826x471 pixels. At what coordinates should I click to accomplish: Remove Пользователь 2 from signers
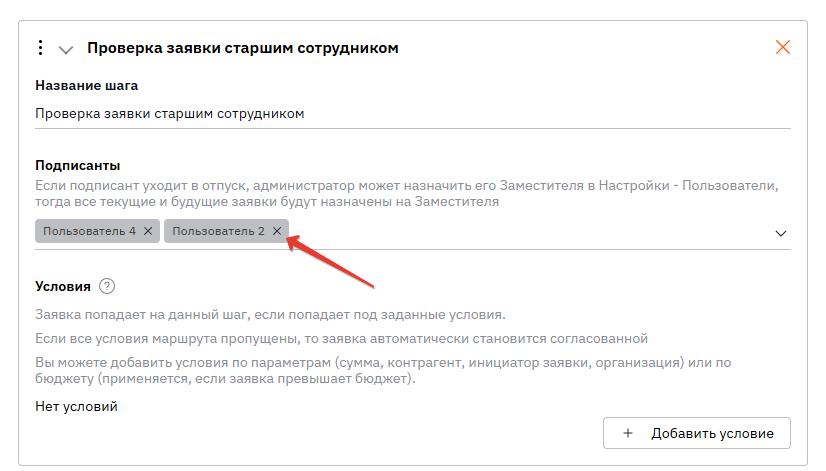pyautogui.click(x=277, y=231)
